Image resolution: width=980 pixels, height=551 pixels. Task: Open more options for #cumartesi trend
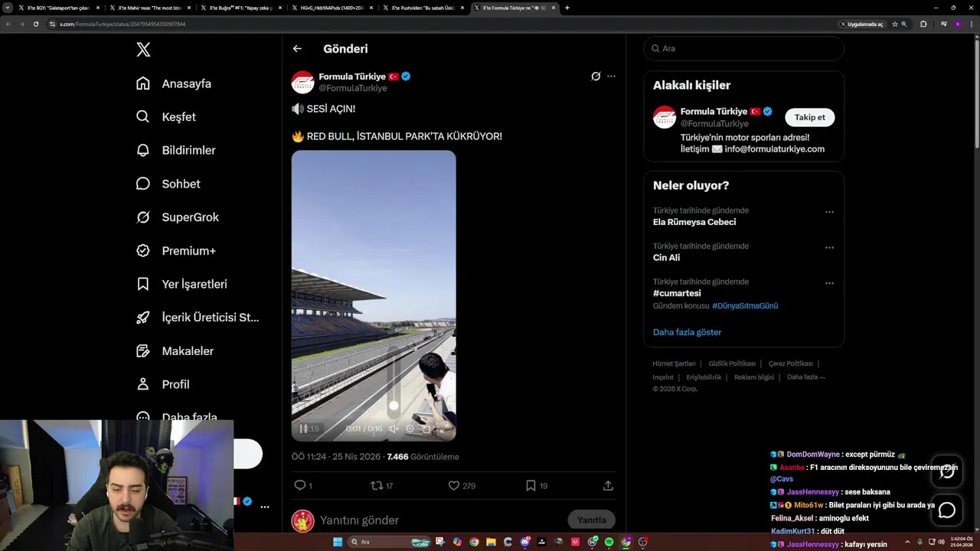(x=829, y=283)
